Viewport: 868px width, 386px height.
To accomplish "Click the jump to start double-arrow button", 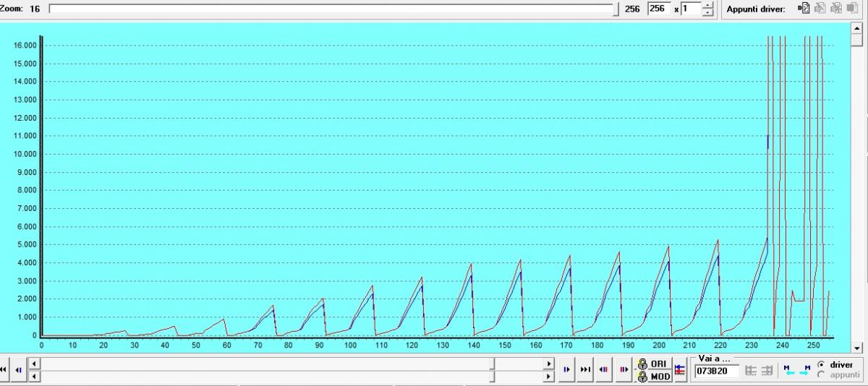I will click(4, 369).
